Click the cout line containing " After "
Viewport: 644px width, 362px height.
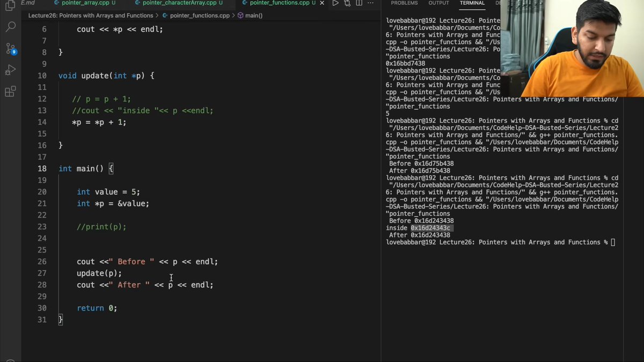[x=145, y=285]
